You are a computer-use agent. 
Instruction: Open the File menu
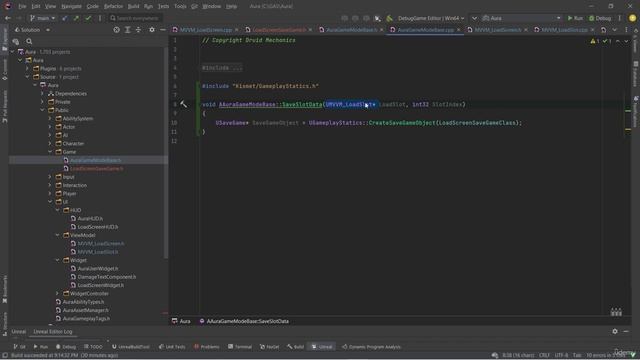click(x=22, y=6)
